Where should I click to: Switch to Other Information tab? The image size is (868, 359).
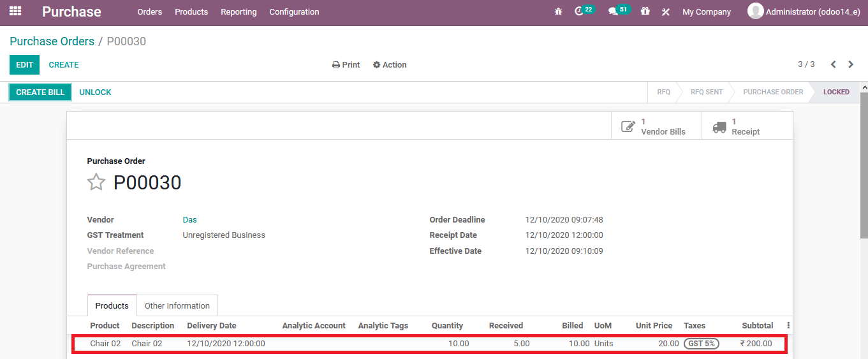coord(177,305)
